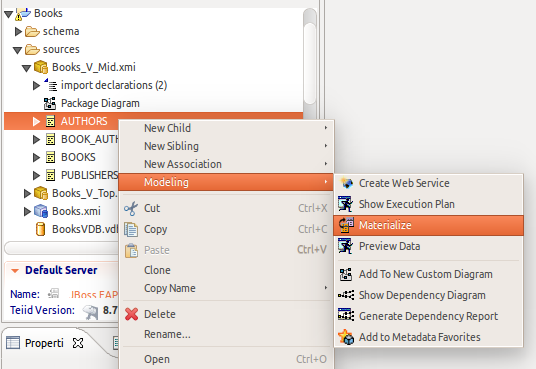
Task: Expand the schema folder
Action: 18,32
